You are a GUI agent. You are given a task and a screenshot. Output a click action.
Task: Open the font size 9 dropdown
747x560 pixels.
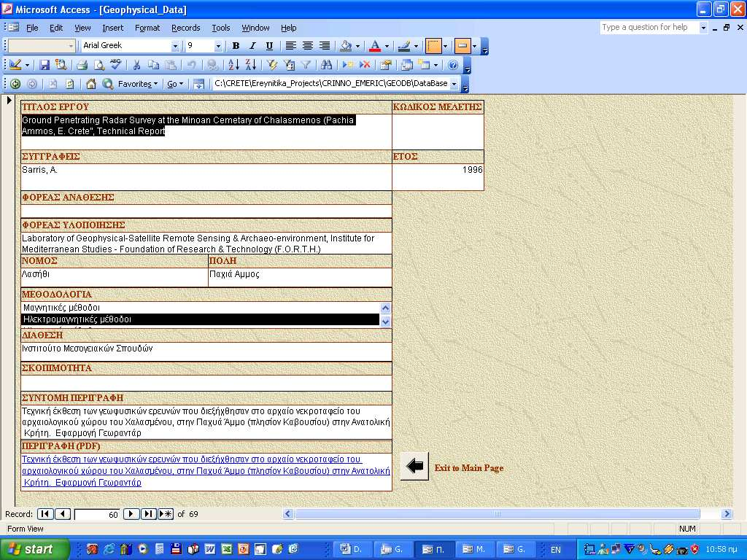click(x=218, y=46)
